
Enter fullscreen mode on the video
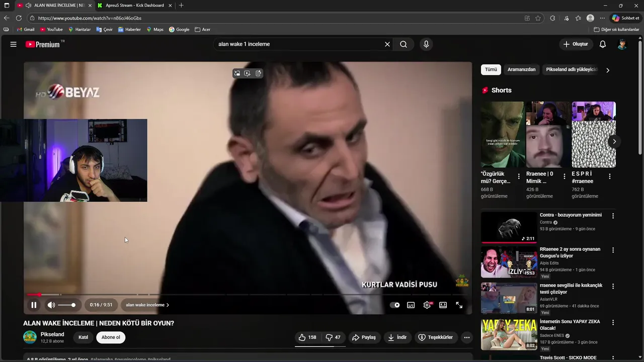(459, 305)
